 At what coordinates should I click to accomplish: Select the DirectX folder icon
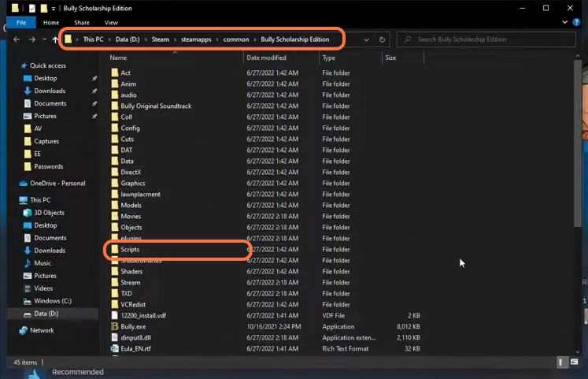(115, 173)
